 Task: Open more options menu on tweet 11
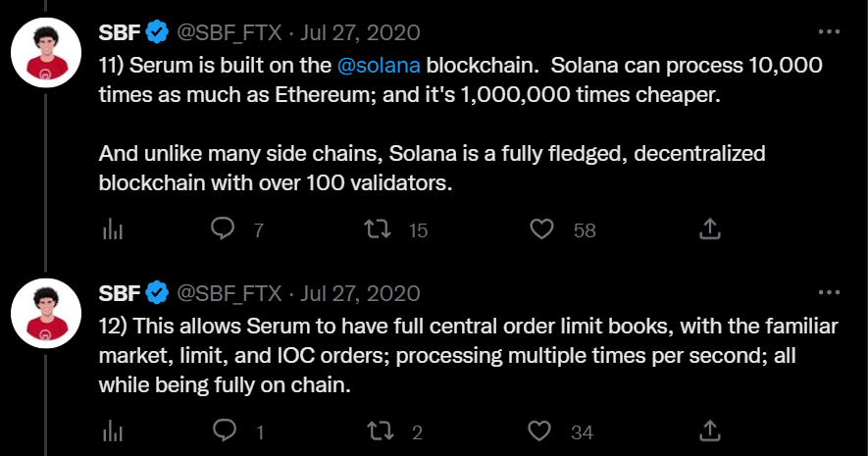pos(829,31)
